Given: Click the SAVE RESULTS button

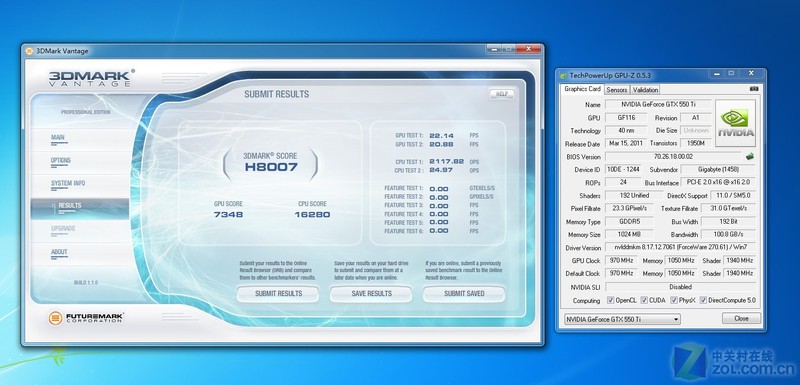Looking at the screenshot, I should click(x=371, y=294).
